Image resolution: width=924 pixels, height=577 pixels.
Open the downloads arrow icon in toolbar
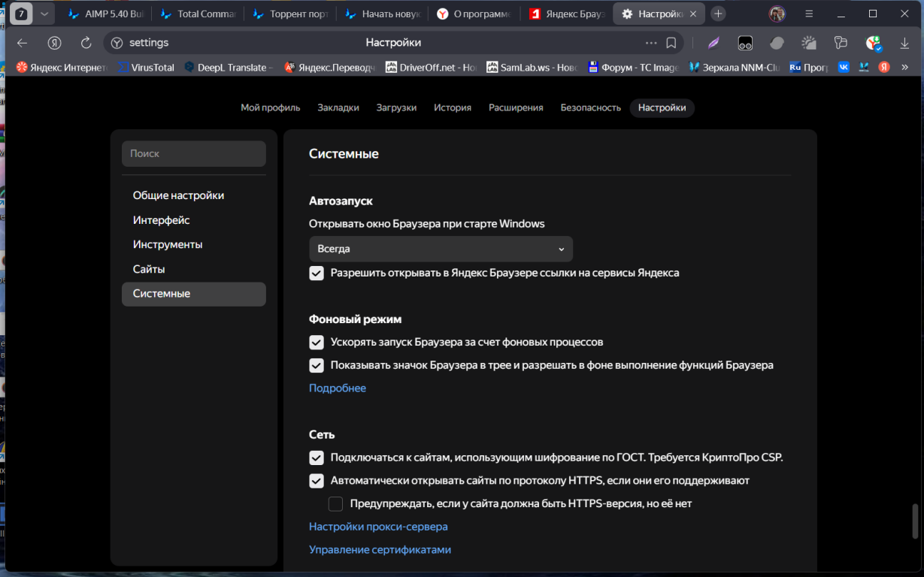[x=904, y=44]
